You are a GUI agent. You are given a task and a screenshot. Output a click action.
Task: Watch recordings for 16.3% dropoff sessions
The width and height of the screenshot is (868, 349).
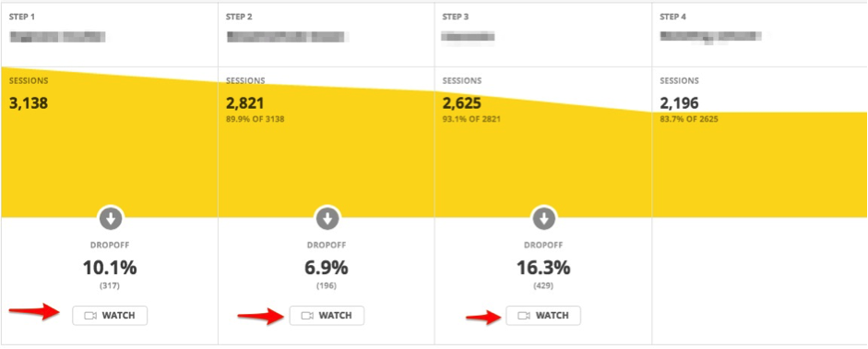point(543,315)
